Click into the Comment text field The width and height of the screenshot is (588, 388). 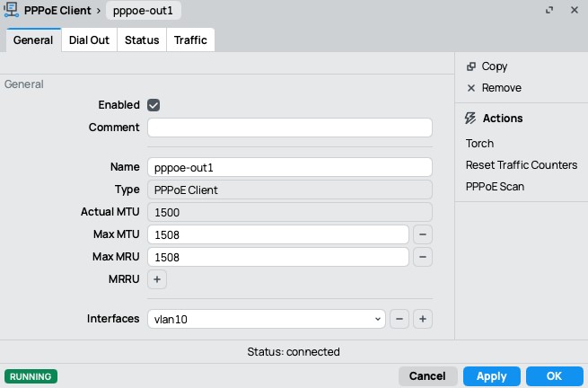(289, 128)
